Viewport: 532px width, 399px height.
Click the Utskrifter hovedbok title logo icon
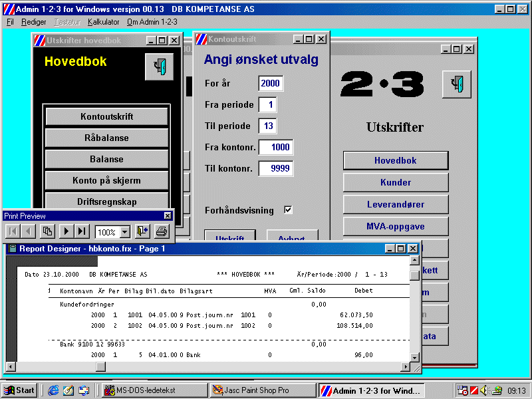tap(40, 41)
